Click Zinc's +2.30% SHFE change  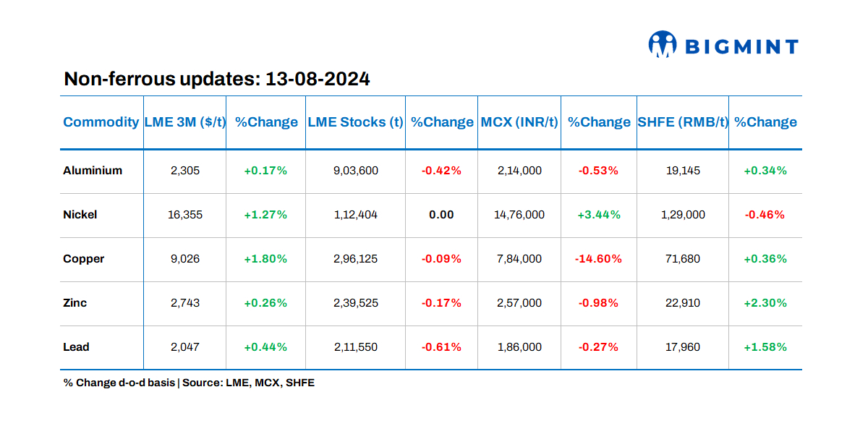[x=765, y=303]
